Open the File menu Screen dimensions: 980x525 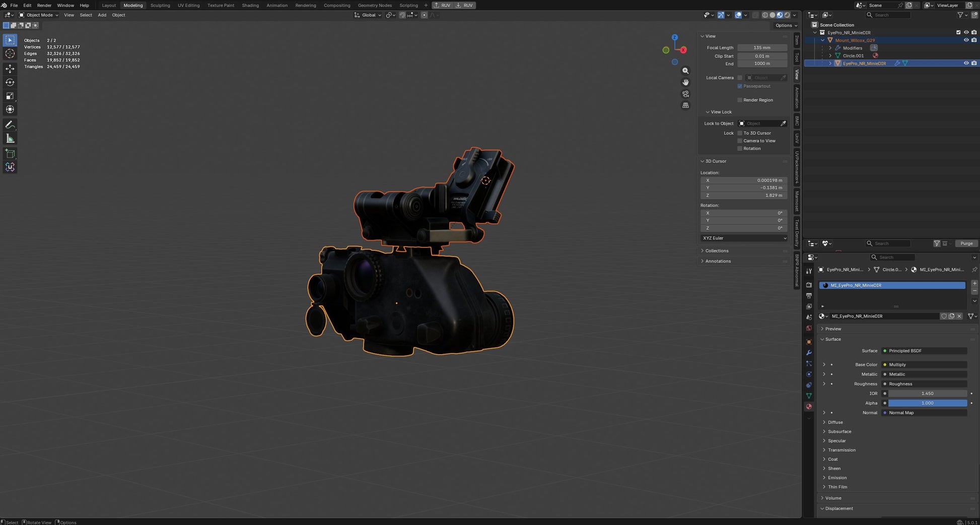(x=14, y=5)
